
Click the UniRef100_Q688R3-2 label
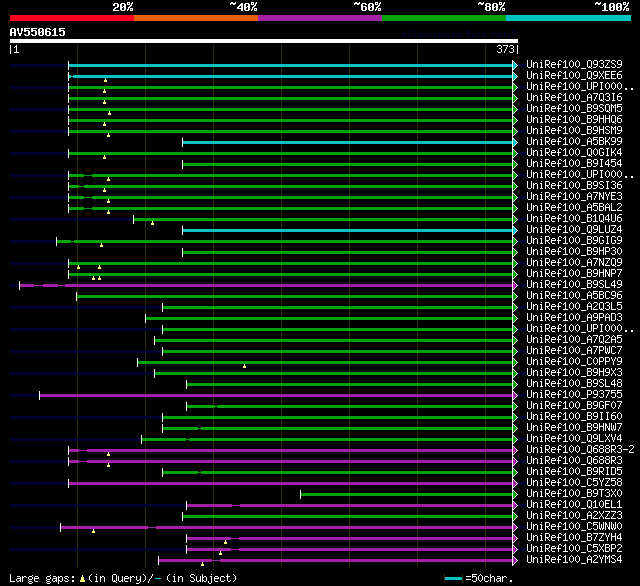point(580,450)
